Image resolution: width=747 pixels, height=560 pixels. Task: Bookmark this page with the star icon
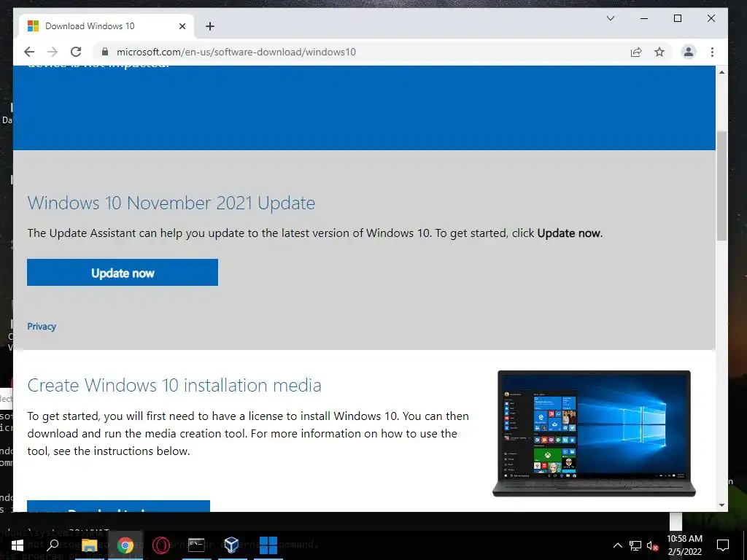pos(659,52)
